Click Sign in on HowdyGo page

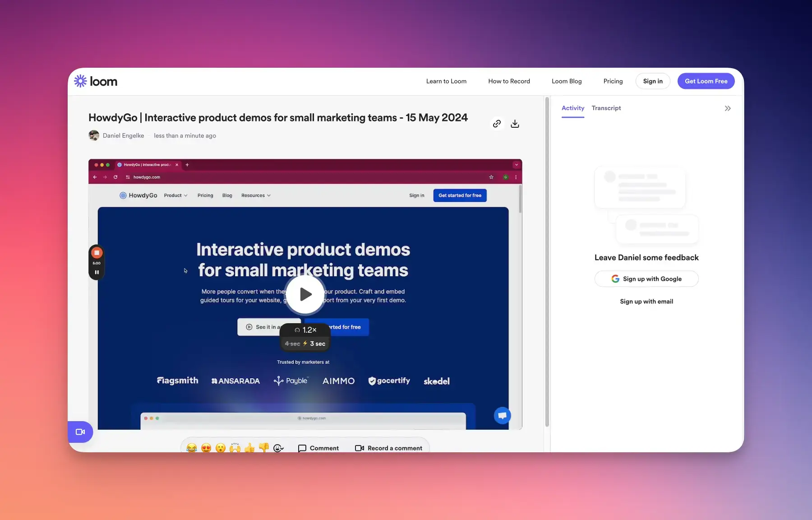[x=416, y=195]
